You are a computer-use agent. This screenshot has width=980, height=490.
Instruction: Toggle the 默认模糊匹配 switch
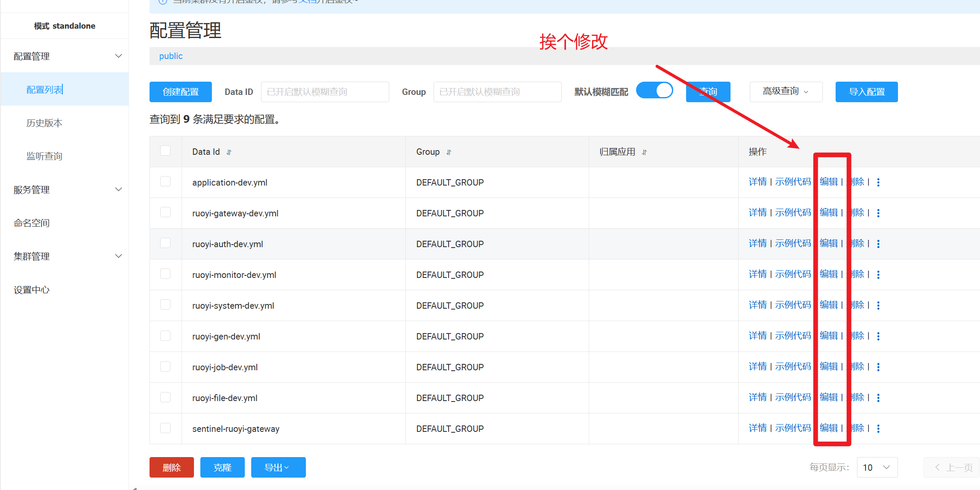click(654, 91)
